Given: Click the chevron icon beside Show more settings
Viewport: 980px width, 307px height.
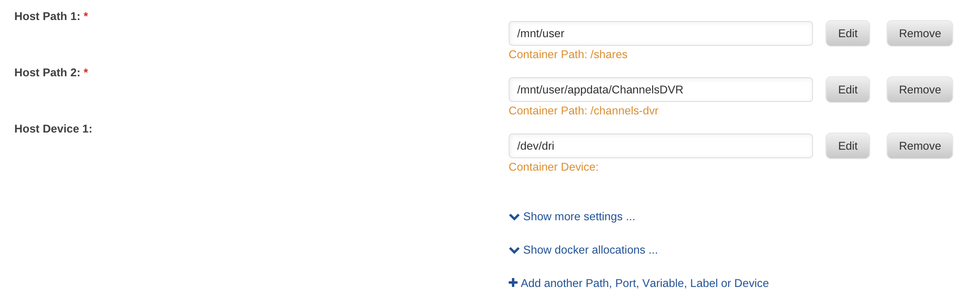Looking at the screenshot, I should coord(514,217).
